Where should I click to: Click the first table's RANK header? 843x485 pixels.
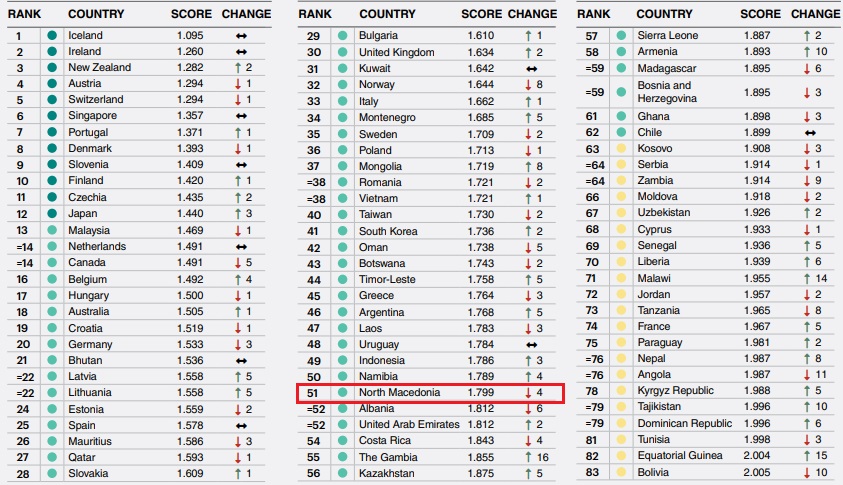click(24, 14)
